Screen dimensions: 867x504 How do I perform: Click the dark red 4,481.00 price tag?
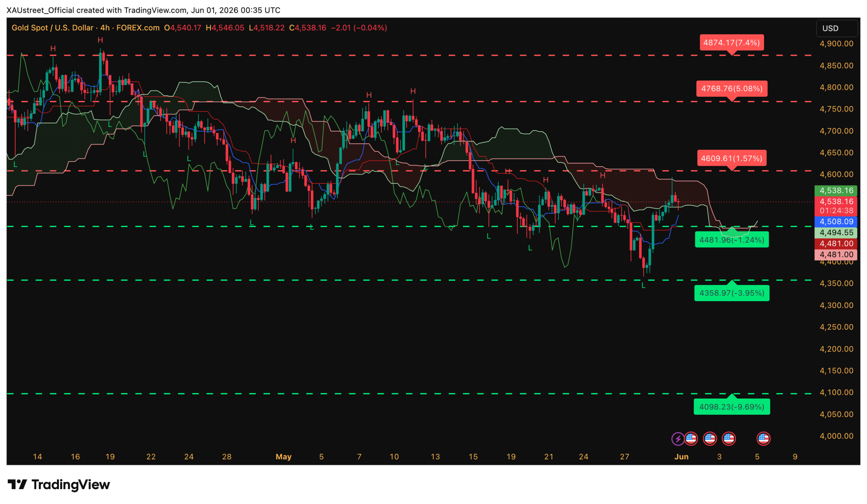coord(836,244)
